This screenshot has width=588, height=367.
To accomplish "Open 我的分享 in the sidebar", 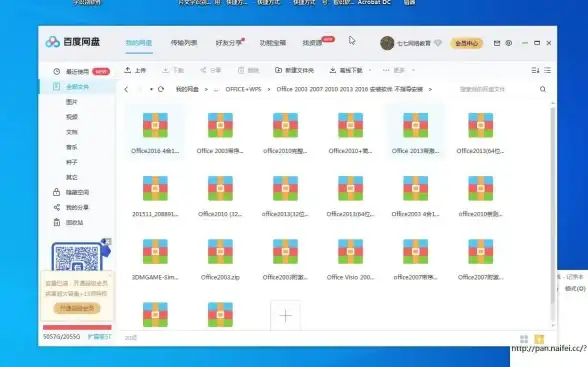I will (x=71, y=207).
